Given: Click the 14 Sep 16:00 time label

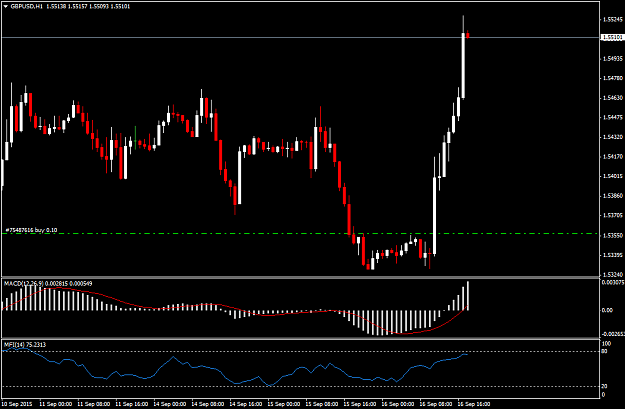Looking at the screenshot, I should [246, 404].
